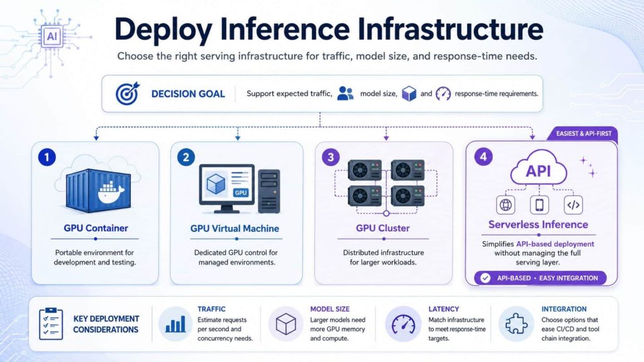The image size is (644, 362).
Task: Click the outlined cube Model Size icon
Action: tap(286, 324)
